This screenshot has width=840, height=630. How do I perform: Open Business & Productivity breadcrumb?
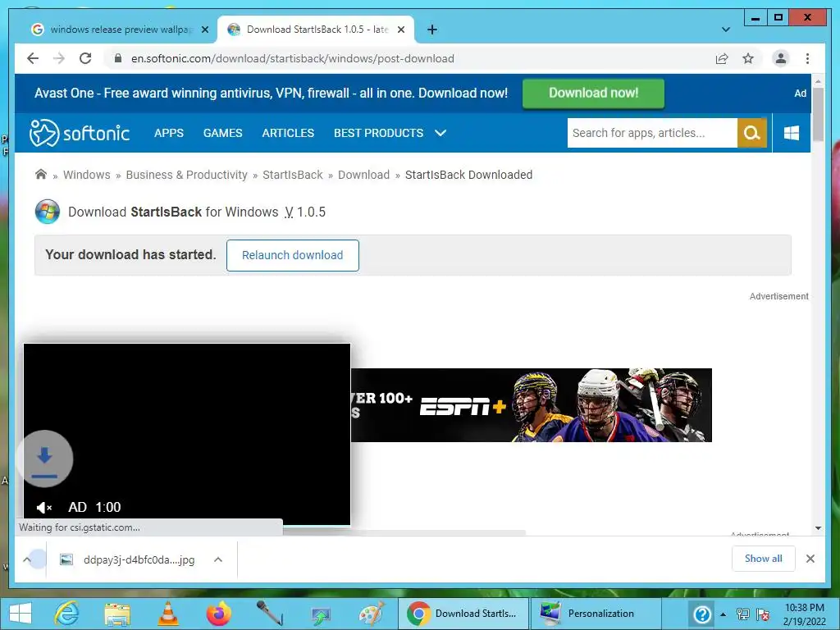(186, 175)
